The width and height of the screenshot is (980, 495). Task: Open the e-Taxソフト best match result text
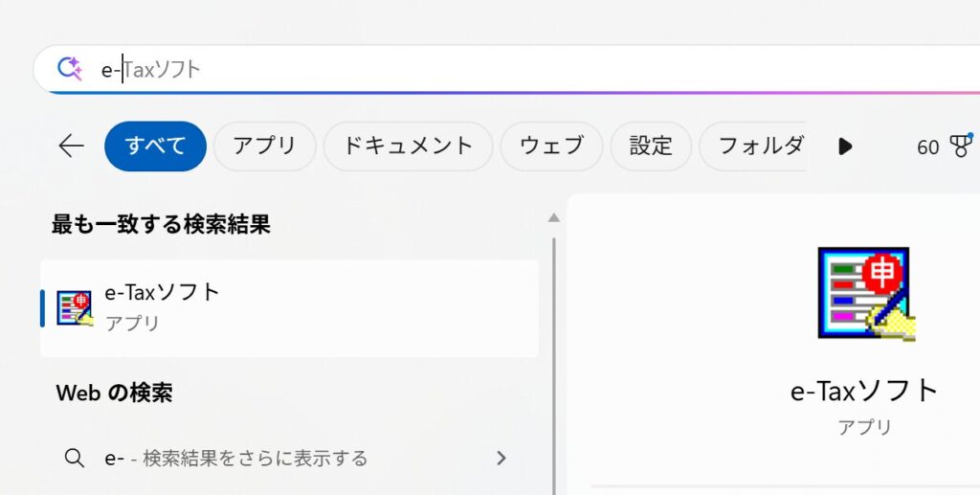163,292
